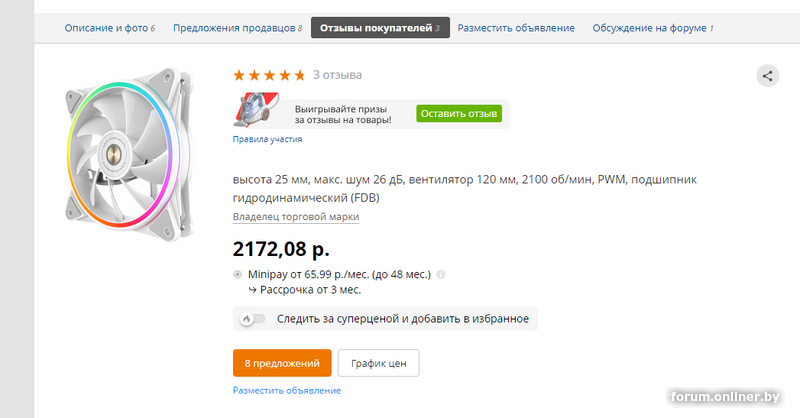Click the Оставить отзыв button
The height and width of the screenshot is (418, 800).
[459, 114]
